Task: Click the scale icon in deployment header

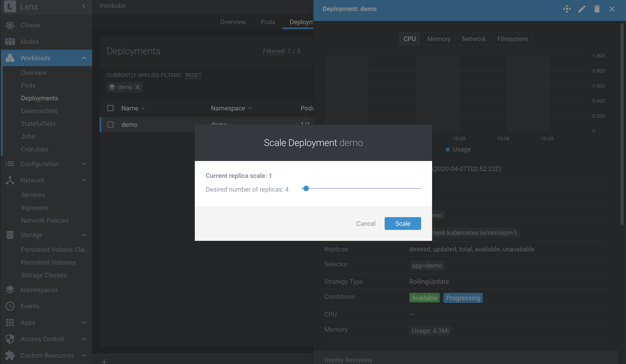Action: (x=567, y=9)
